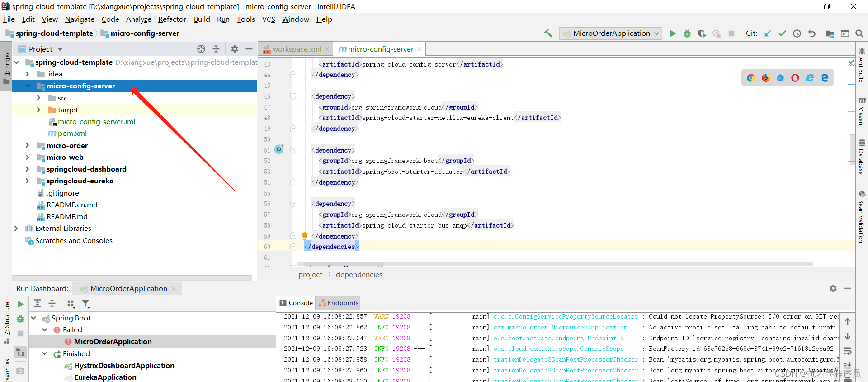Open the Analyze menu
The height and width of the screenshot is (382, 868).
coord(138,19)
